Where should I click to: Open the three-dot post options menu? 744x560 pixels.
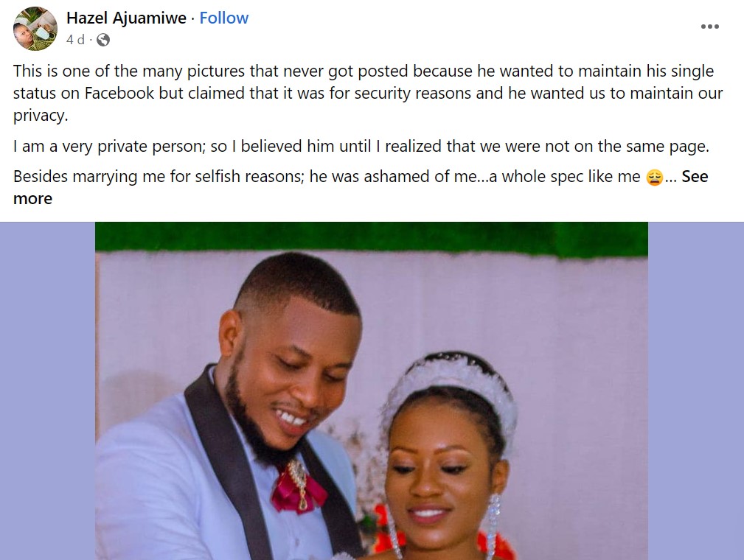click(710, 27)
